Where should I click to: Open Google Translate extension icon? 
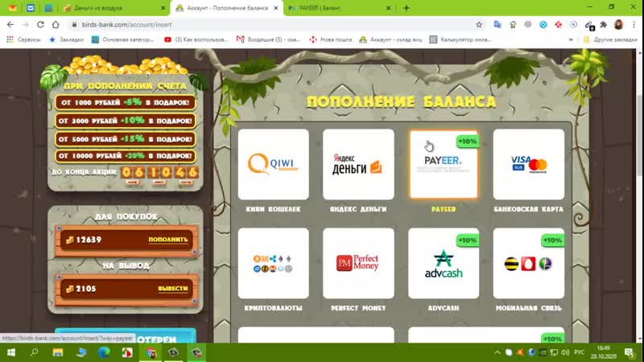click(497, 25)
